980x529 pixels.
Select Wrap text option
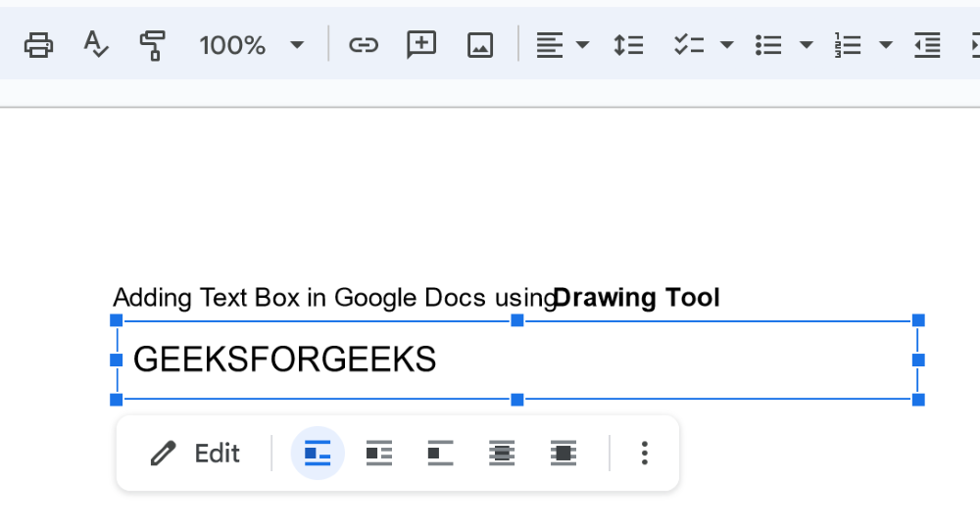pyautogui.click(x=378, y=453)
